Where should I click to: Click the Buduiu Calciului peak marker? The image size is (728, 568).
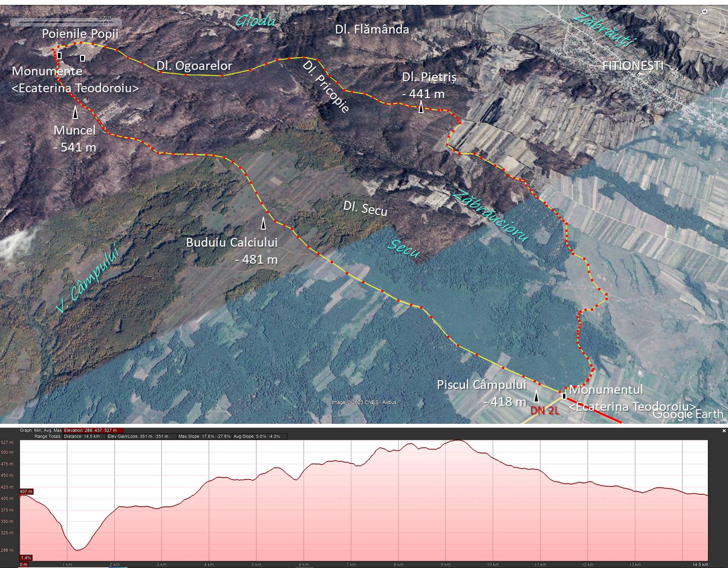coord(264,223)
